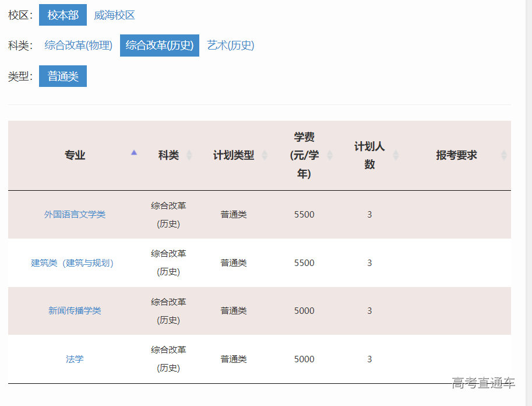This screenshot has height=406, width=532.
Task: Select 普通类 type filter
Action: pos(63,76)
